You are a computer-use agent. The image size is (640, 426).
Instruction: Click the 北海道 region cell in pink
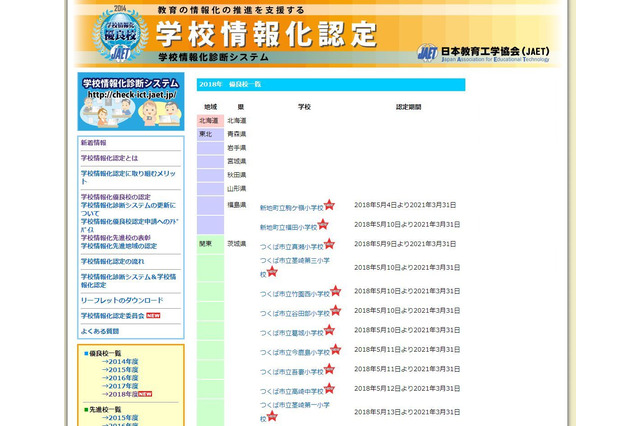210,121
